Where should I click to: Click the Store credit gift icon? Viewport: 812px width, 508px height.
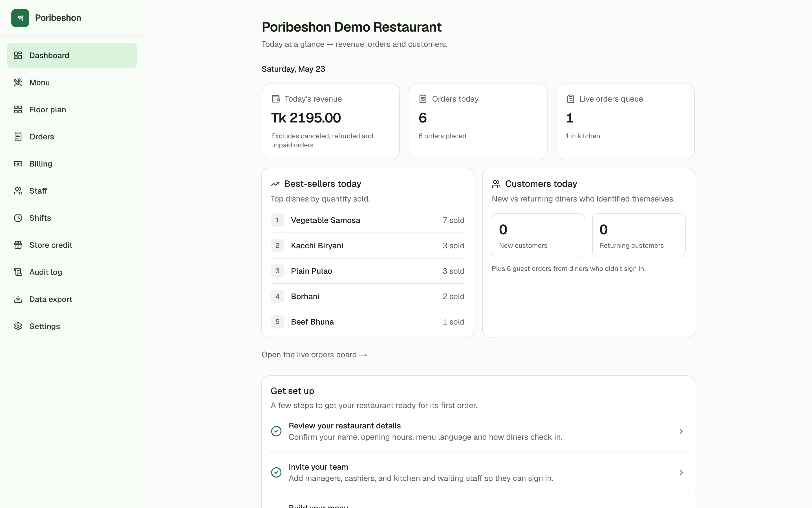18,245
